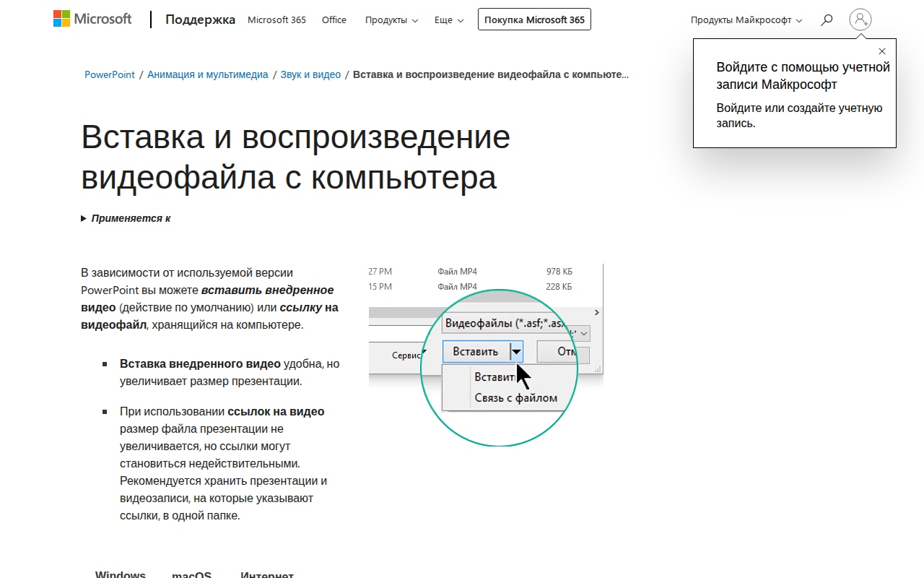This screenshot has width=924, height=578.
Task: Expand the Еще dropdown
Action: point(448,20)
